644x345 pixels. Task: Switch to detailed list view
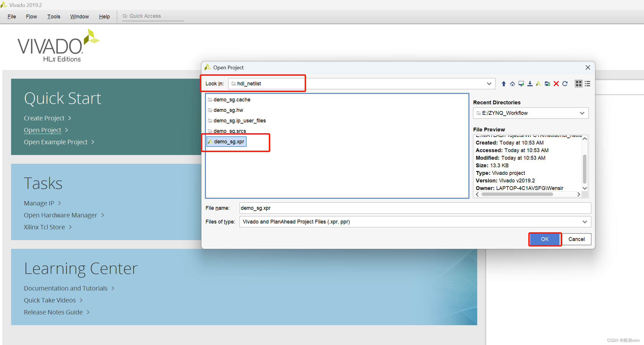point(587,84)
